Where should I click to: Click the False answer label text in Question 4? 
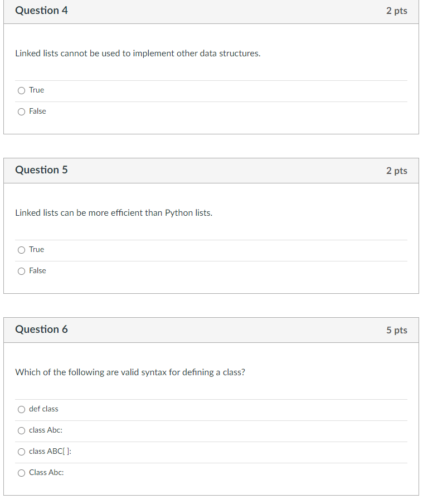37,111
